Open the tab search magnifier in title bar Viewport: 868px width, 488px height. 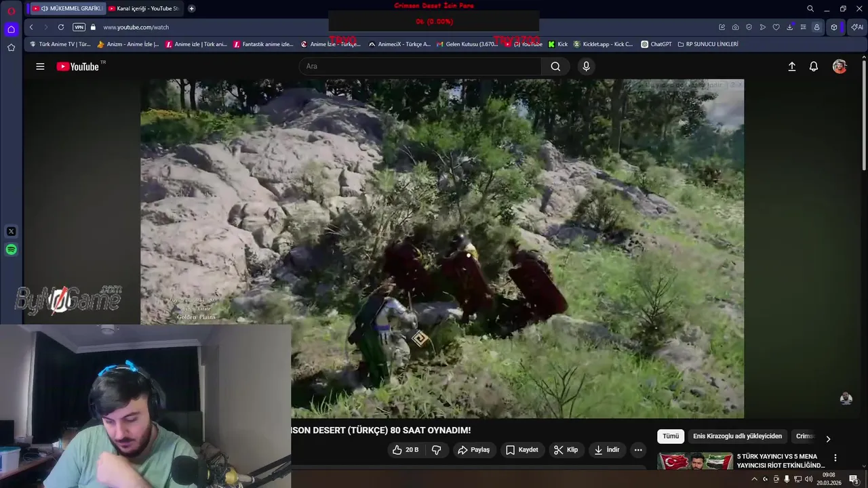pyautogui.click(x=810, y=9)
